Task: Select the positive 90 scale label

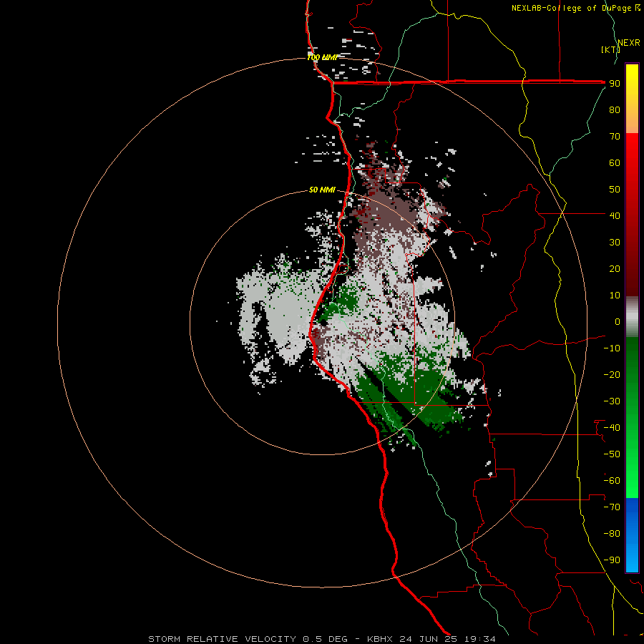Action: [615, 84]
